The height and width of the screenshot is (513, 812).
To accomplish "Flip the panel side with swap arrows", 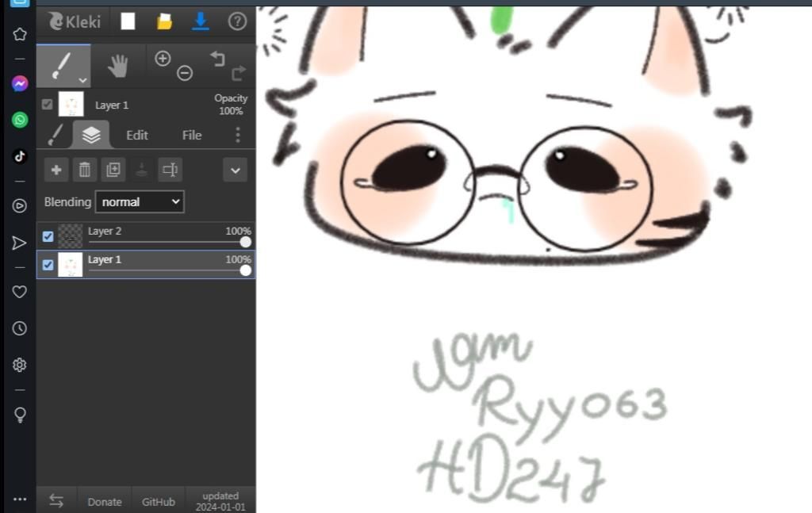I will 56,500.
